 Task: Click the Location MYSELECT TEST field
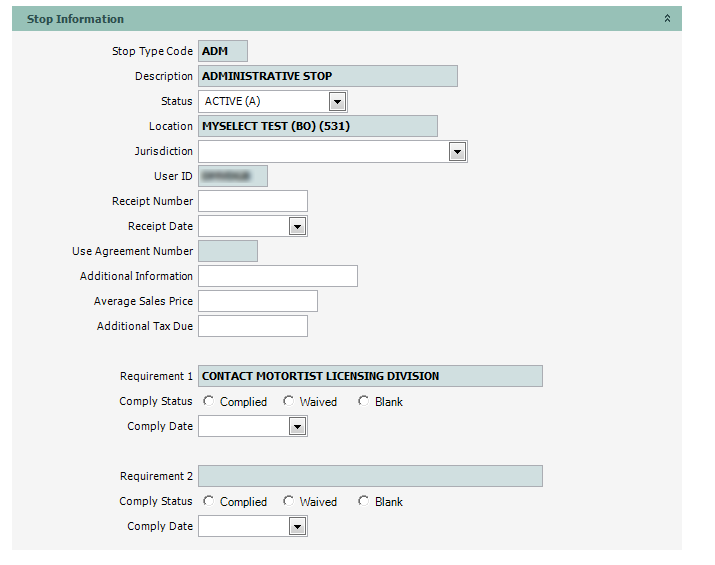pos(317,126)
